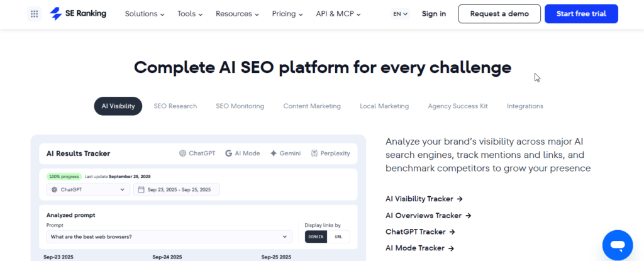The height and width of the screenshot is (261, 644).
Task: Click the SE Ranking logo
Action: [x=78, y=14]
